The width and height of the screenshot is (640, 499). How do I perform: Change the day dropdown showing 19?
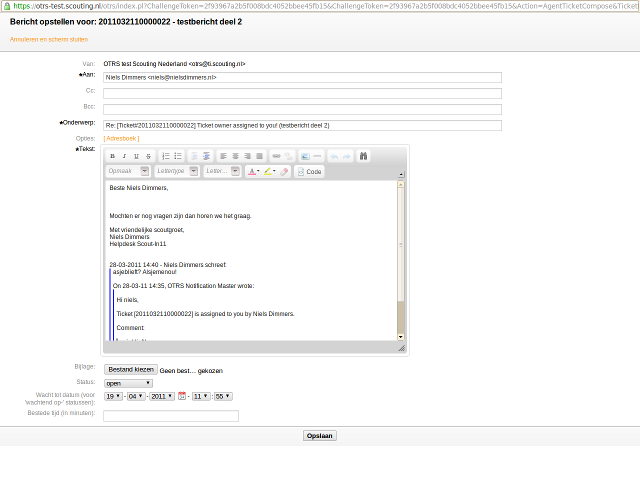[113, 396]
